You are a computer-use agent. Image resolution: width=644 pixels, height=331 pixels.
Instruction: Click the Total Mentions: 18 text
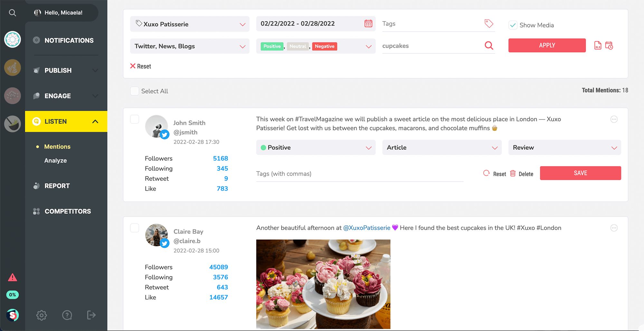(x=605, y=90)
